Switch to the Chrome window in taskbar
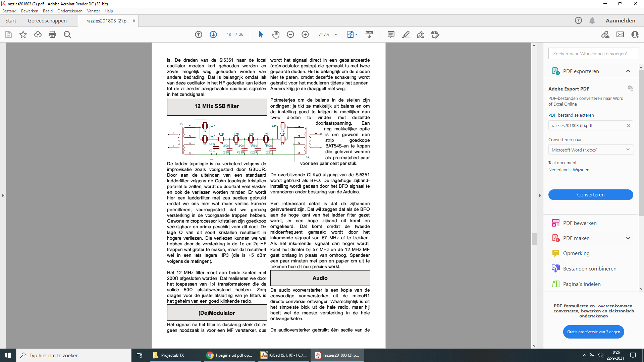This screenshot has width=644, height=362. point(229,355)
